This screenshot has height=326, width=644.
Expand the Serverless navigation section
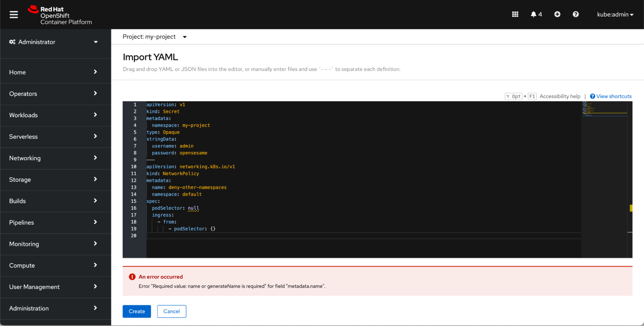point(55,137)
